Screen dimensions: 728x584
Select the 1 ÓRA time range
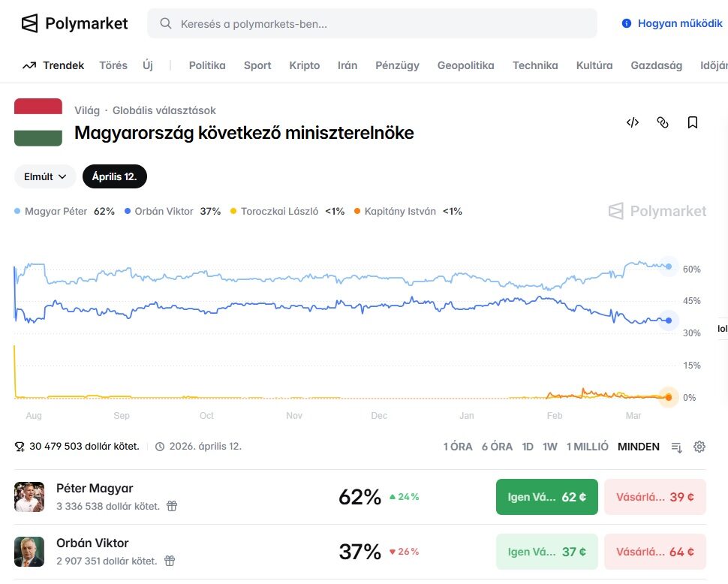click(x=458, y=447)
